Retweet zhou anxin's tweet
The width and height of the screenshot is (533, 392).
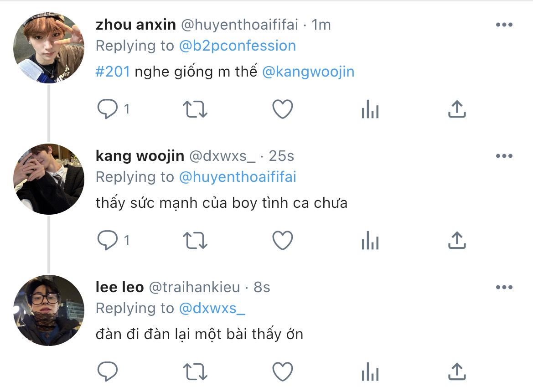(x=195, y=109)
